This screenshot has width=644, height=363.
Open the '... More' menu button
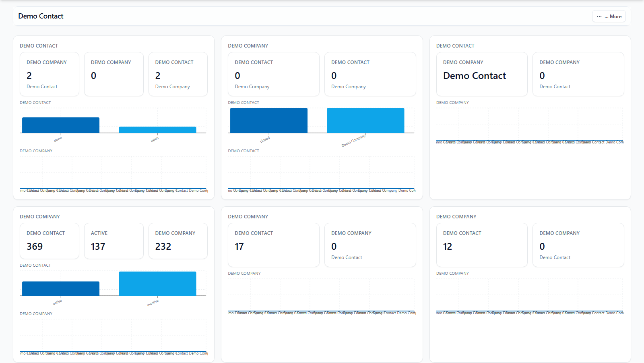tap(609, 16)
